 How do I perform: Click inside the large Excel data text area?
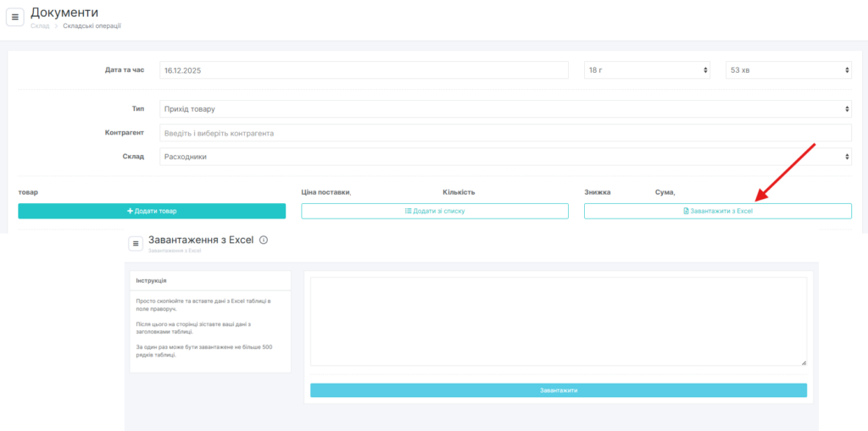(558, 321)
